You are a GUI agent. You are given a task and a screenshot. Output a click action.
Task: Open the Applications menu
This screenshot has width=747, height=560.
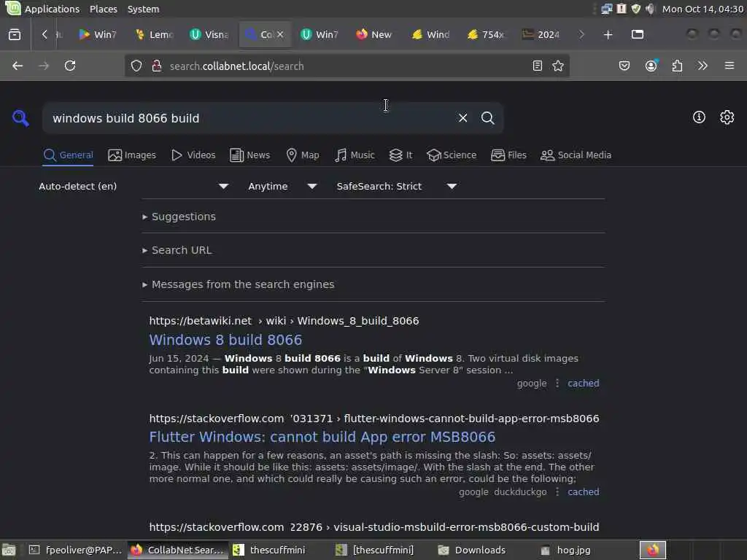42,9
